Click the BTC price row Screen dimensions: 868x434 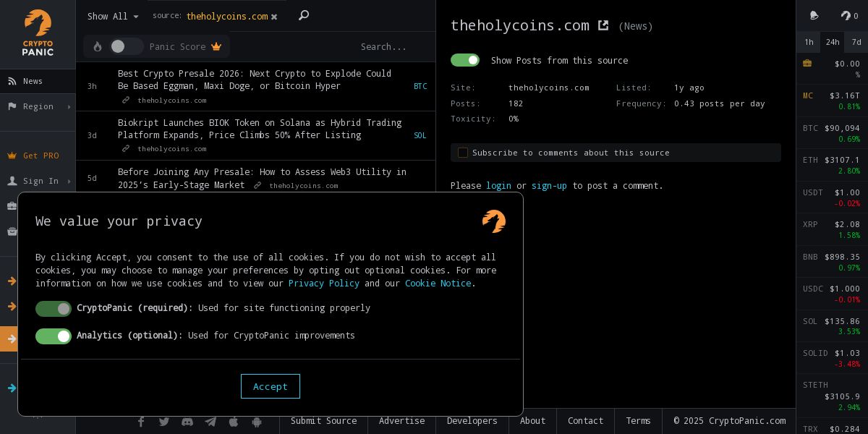pos(832,133)
